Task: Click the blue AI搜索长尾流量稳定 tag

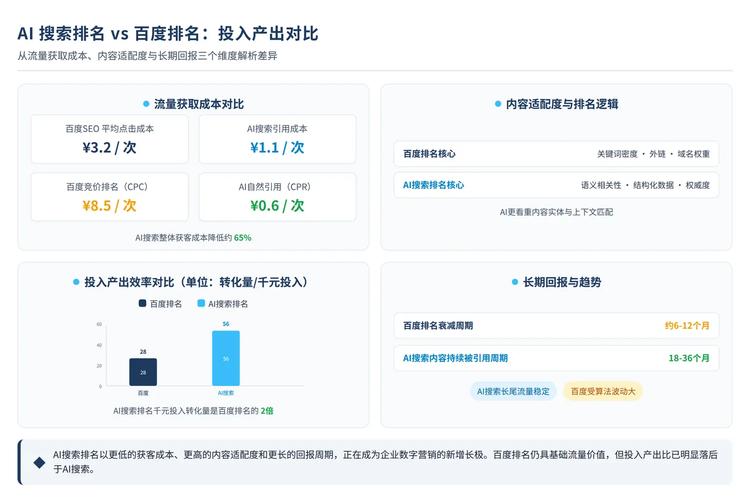Action: [513, 391]
